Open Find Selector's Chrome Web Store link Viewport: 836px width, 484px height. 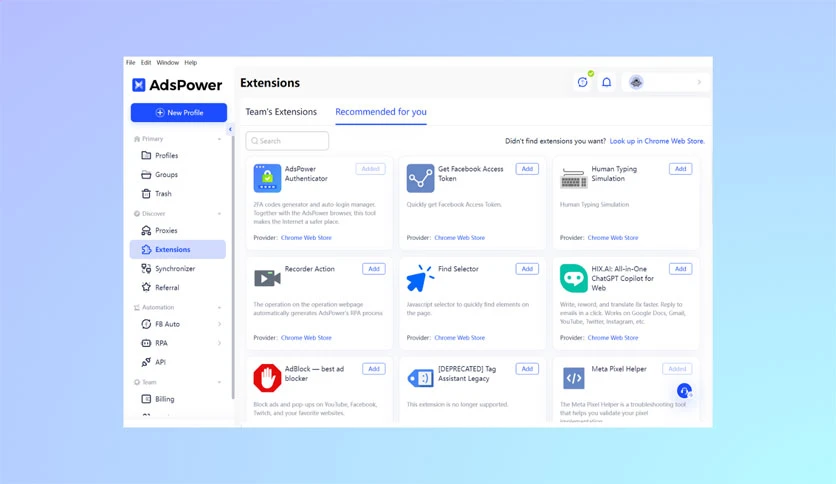(x=460, y=338)
